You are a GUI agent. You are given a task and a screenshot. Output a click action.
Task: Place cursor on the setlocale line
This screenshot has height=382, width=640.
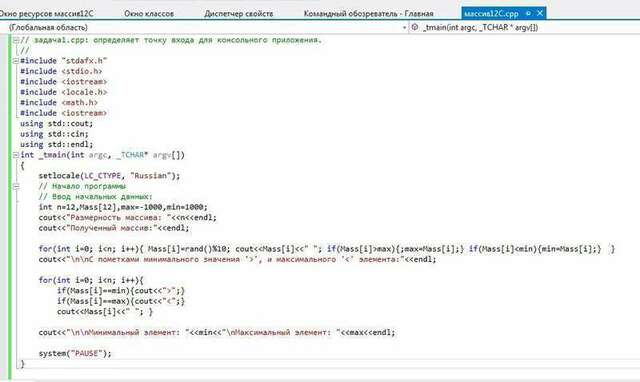tap(109, 176)
